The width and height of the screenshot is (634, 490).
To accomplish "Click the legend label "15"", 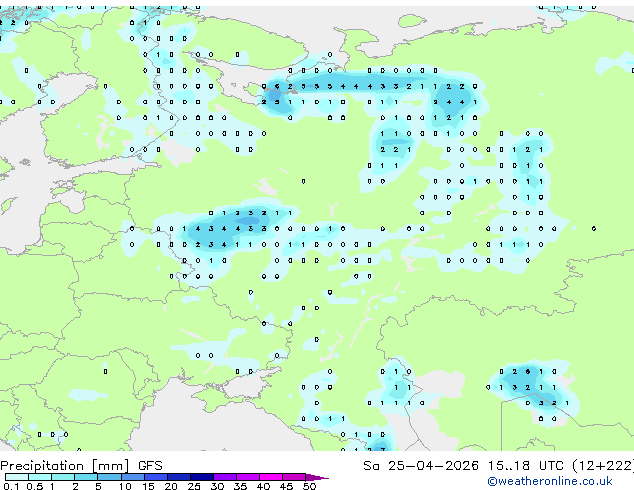I will [148, 486].
